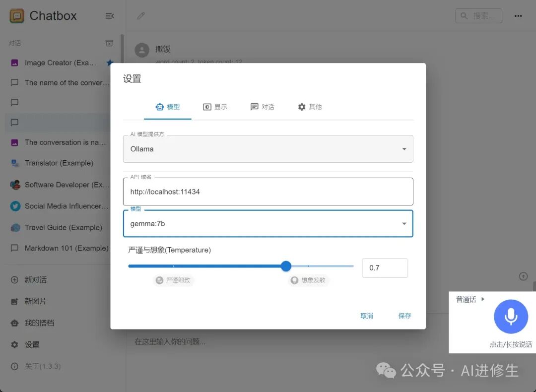Open the 对话 settings tab
Screen dimensions: 536x392
pos(263,107)
